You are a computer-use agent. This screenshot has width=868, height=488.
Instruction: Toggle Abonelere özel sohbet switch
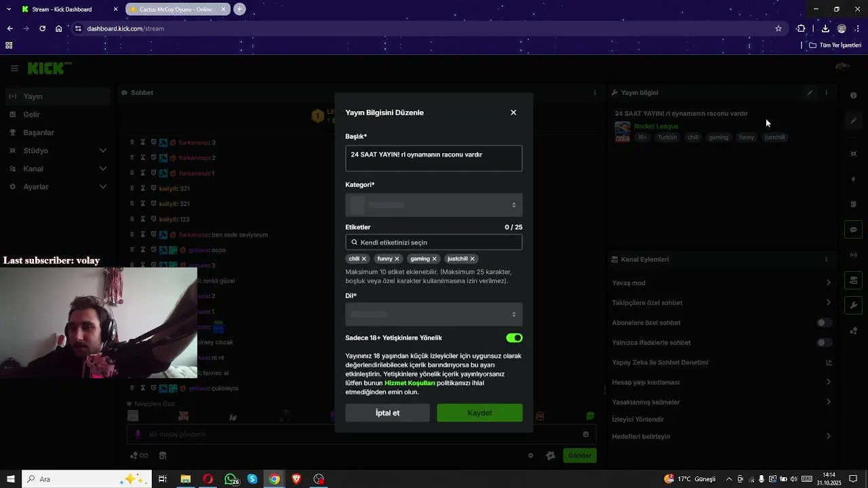(824, 323)
